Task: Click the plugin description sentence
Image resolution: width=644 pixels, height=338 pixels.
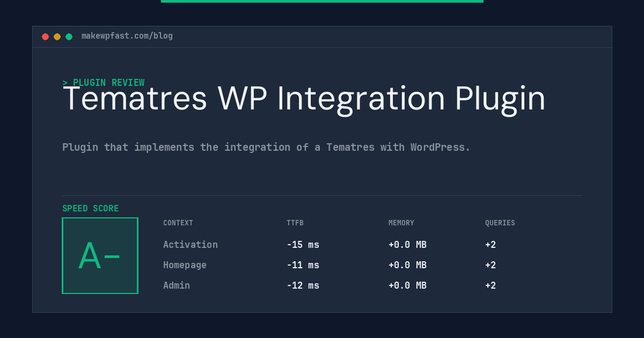Action: tap(266, 147)
